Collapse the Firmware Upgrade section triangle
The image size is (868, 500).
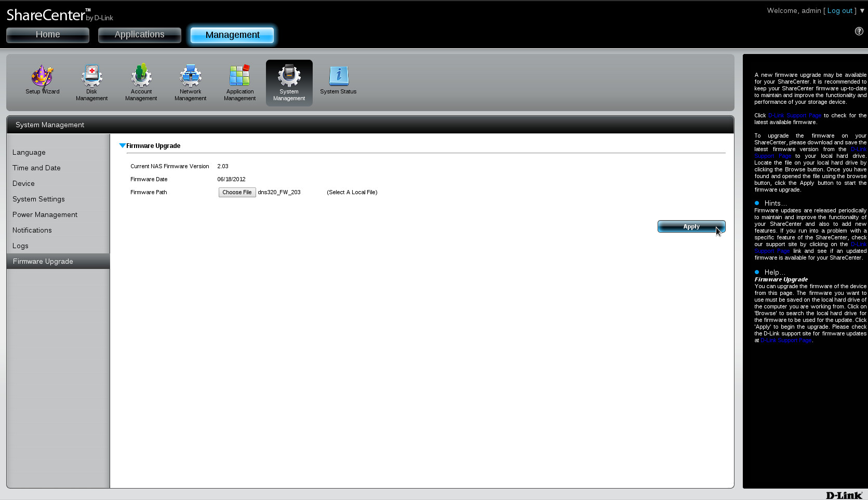point(122,145)
